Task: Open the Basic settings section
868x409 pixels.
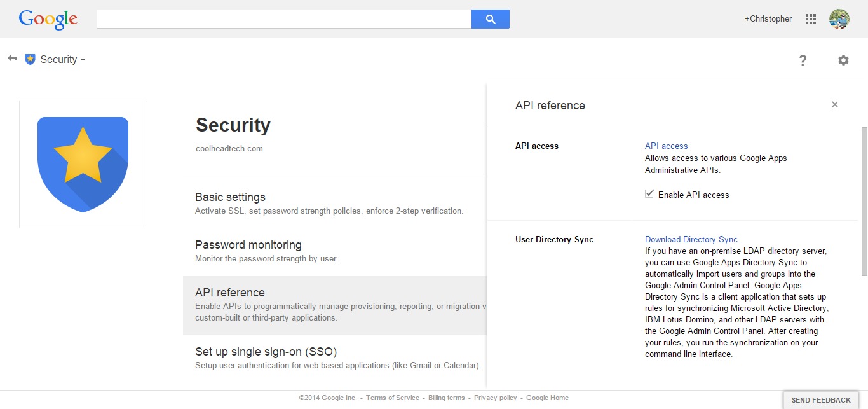Action: pos(335,204)
